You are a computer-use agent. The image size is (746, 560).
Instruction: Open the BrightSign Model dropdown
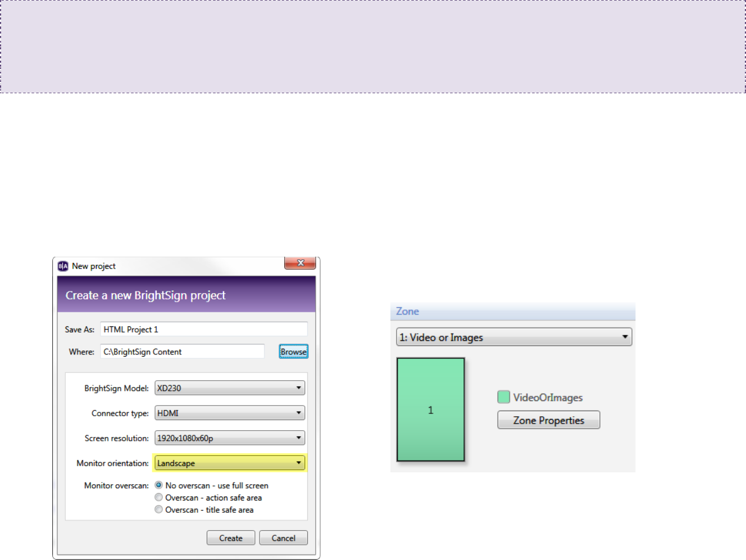point(230,388)
